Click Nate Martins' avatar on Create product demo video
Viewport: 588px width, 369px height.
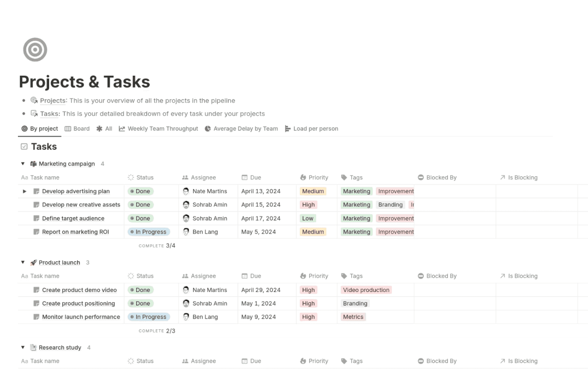point(186,290)
